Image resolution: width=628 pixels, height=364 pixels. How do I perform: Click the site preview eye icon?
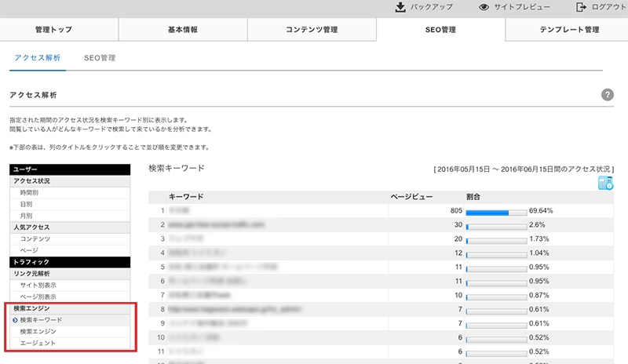(x=484, y=8)
